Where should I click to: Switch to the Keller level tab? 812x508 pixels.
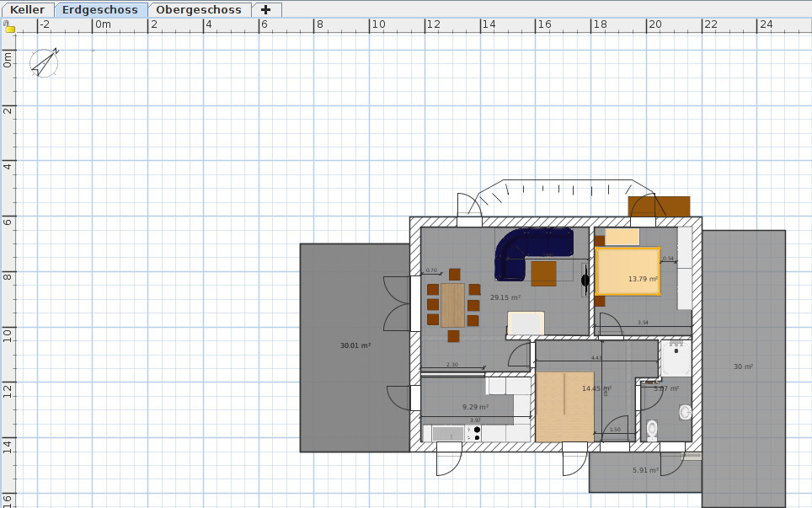tap(27, 10)
